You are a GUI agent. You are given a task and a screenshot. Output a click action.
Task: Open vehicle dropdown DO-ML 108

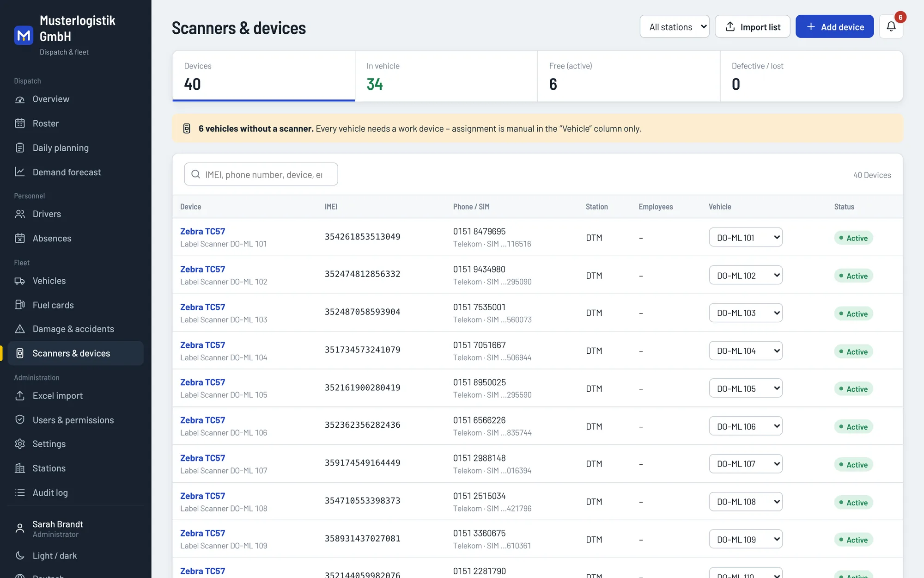click(x=746, y=502)
